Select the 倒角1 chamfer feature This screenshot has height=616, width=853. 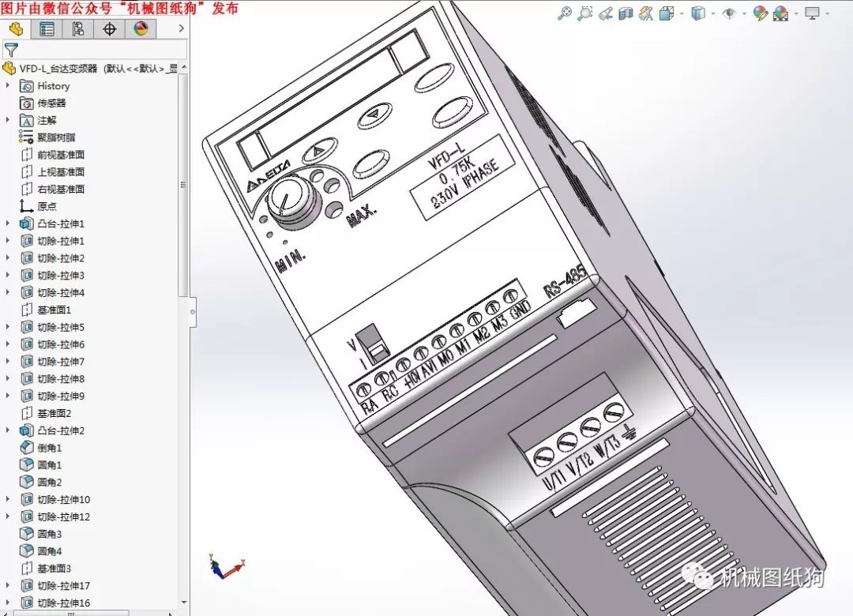click(41, 448)
